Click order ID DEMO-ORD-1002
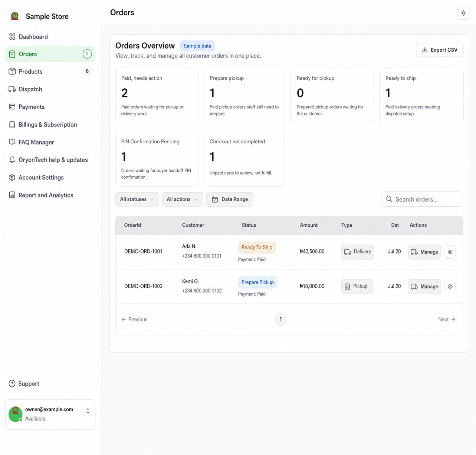 click(x=143, y=286)
